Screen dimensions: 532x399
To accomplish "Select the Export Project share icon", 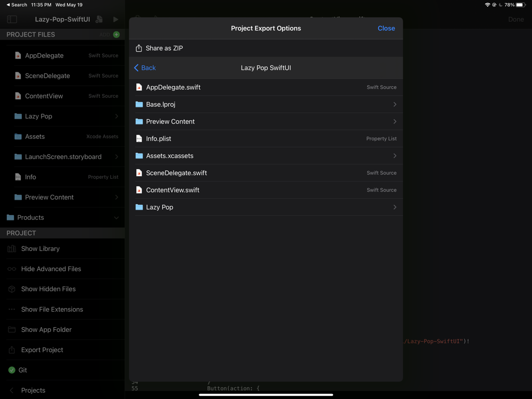I will point(12,350).
